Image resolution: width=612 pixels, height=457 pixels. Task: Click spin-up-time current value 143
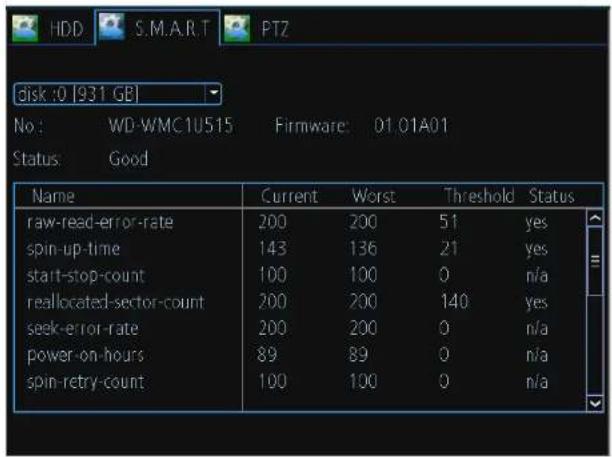coord(272,249)
